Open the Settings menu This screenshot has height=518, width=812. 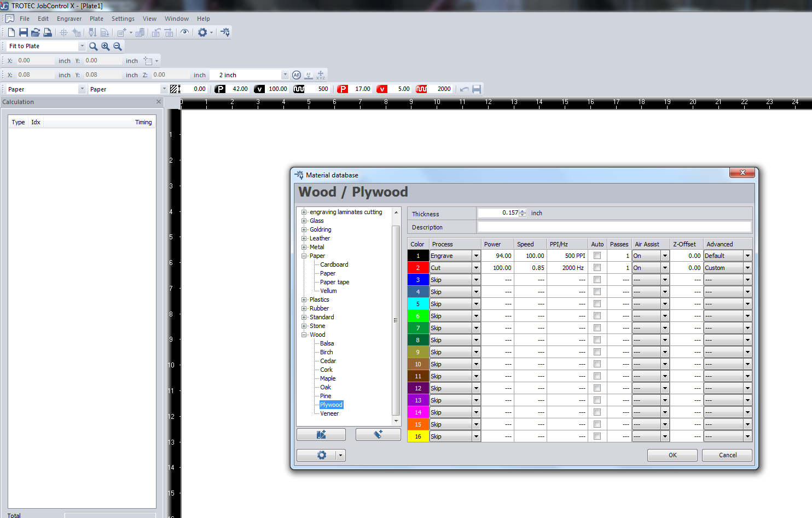pos(123,19)
